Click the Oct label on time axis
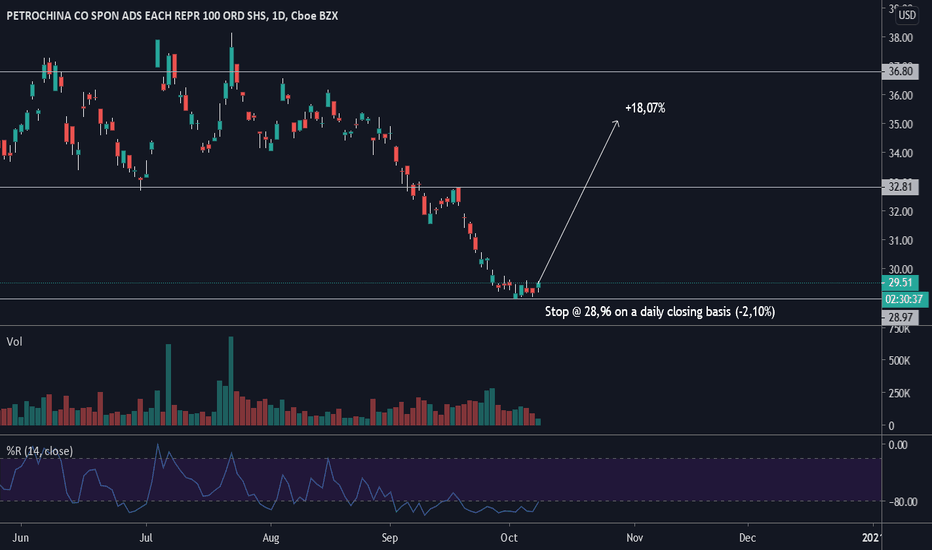The image size is (932, 550). pos(509,538)
